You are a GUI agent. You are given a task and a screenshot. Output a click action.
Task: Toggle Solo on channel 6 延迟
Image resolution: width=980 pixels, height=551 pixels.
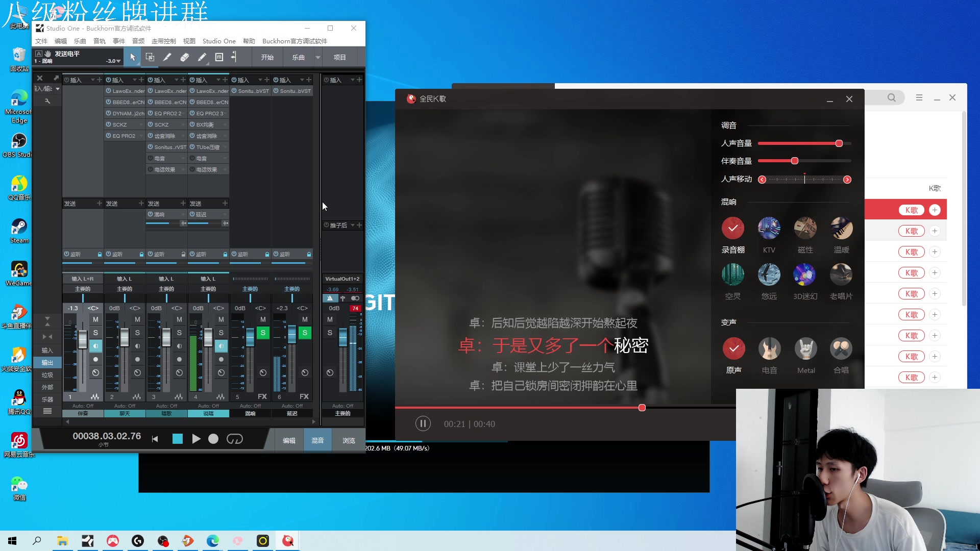pyautogui.click(x=305, y=333)
